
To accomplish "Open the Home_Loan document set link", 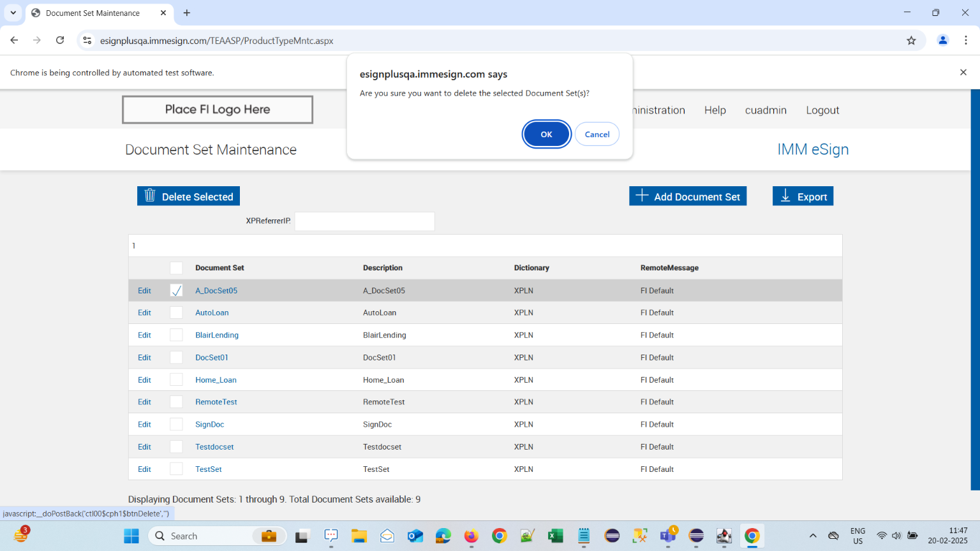I will tap(216, 379).
